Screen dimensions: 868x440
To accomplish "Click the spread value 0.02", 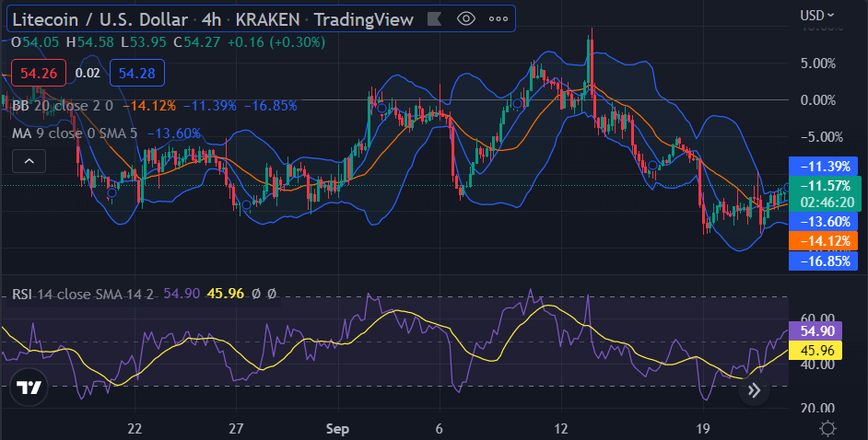I will pos(88,73).
